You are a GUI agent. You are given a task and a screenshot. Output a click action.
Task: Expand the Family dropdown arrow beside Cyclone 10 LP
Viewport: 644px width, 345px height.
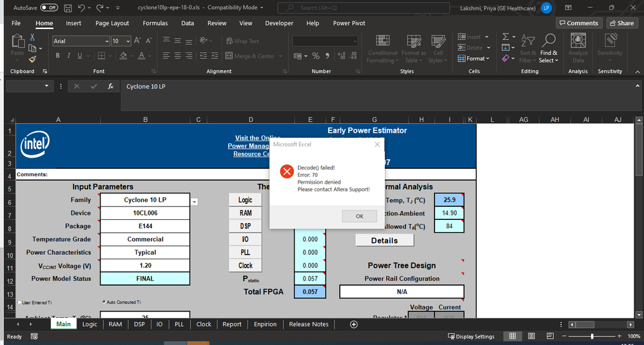(194, 202)
